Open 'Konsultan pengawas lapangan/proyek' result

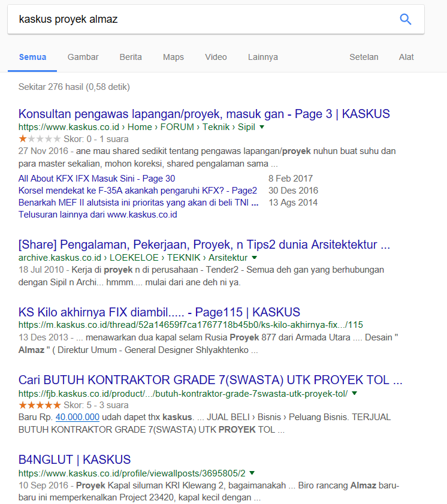204,114
